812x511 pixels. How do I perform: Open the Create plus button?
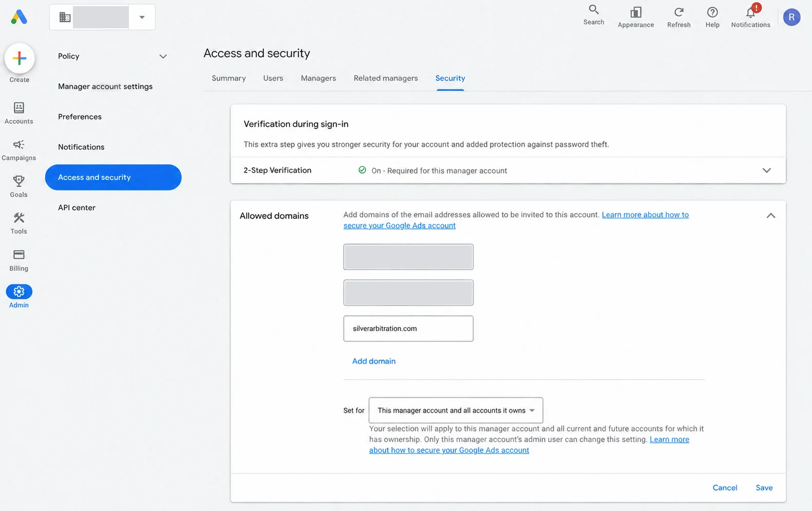point(20,58)
